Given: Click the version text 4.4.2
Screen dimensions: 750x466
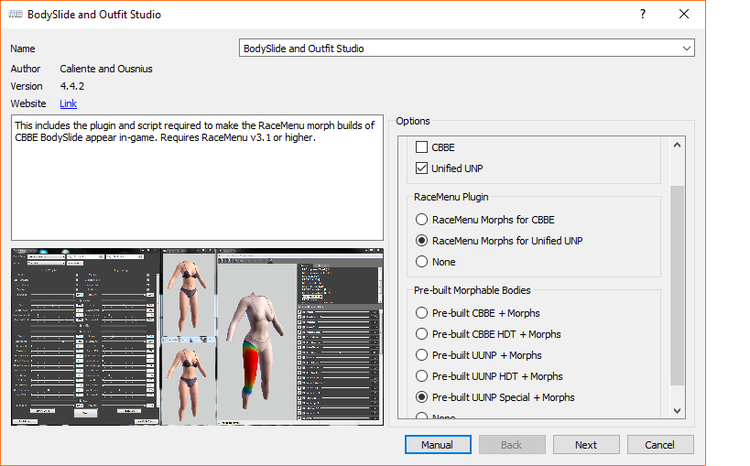Looking at the screenshot, I should (x=72, y=86).
